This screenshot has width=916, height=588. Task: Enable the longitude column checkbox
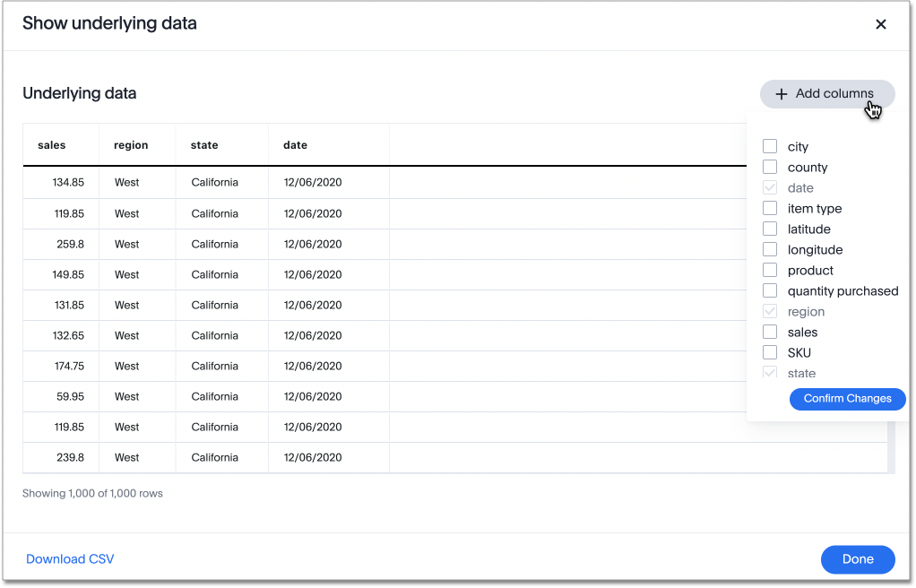(769, 249)
